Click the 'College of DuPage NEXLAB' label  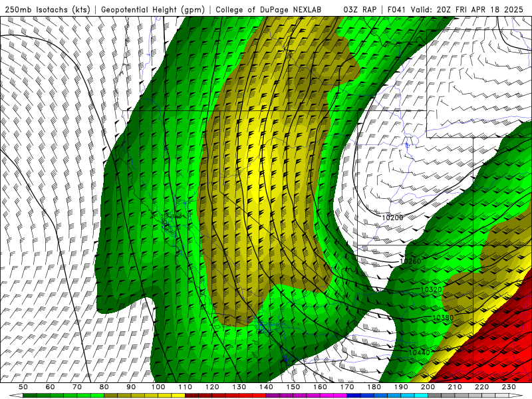click(269, 10)
